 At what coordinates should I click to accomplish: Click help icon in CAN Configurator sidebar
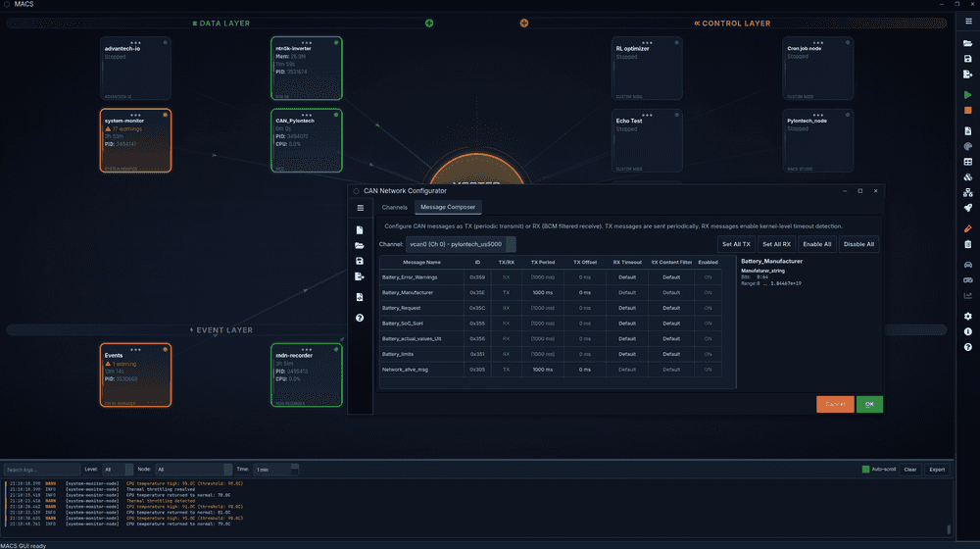[360, 318]
